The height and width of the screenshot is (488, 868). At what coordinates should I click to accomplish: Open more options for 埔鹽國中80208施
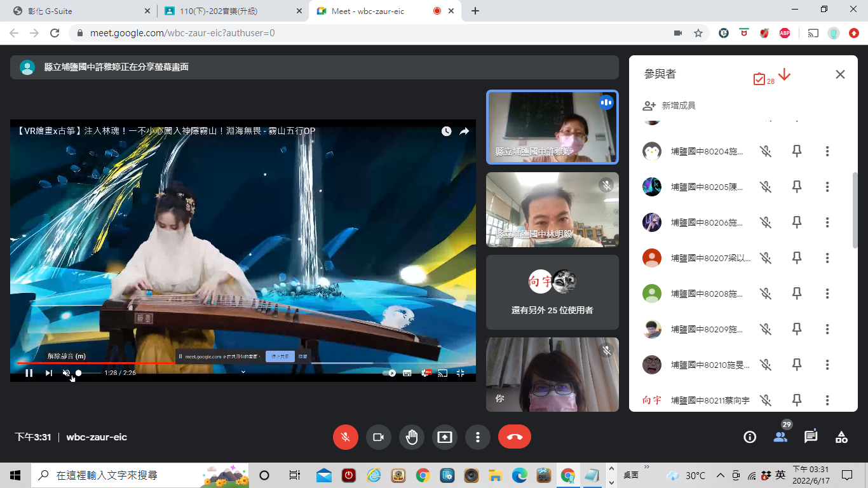pos(827,294)
